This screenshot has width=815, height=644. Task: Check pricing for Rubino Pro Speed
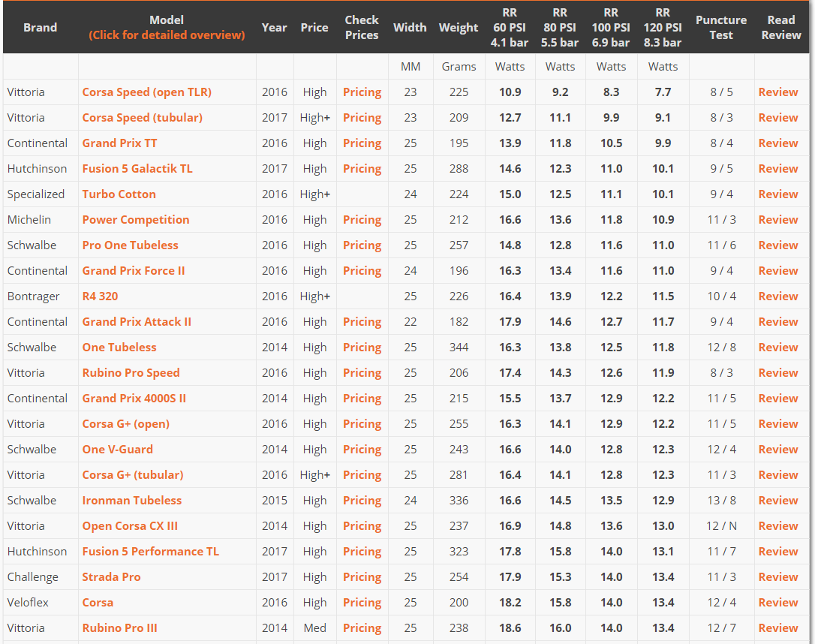click(x=362, y=373)
